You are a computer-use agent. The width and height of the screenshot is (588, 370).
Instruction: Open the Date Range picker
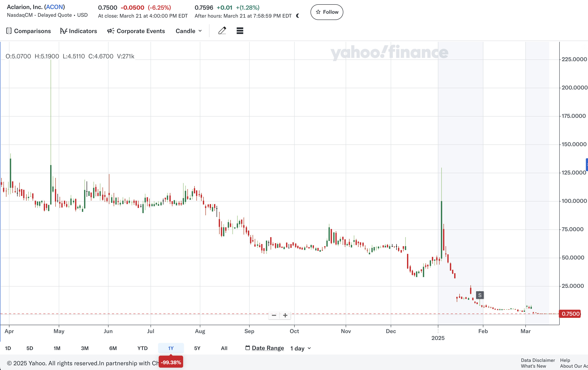click(x=265, y=348)
